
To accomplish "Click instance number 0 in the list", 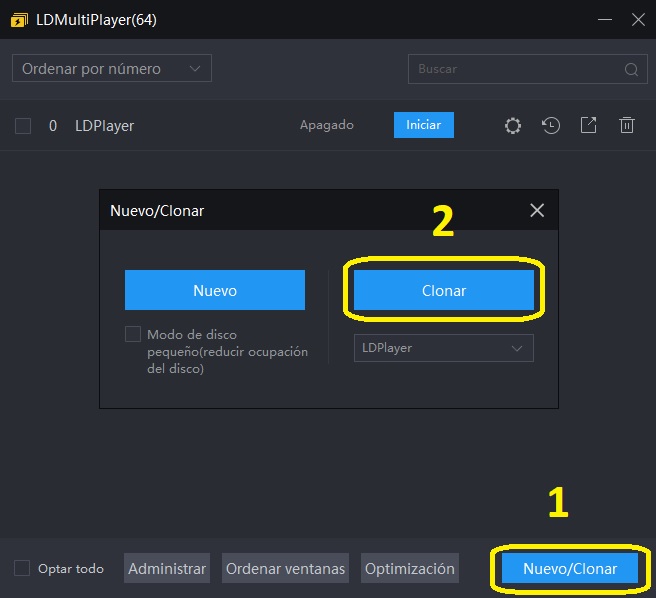I will (53, 126).
